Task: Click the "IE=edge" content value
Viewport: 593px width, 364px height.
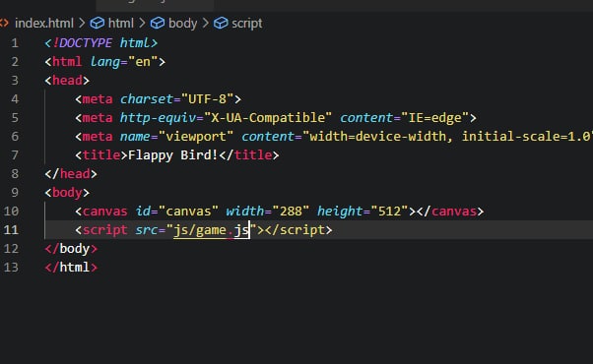Action: tap(435, 118)
